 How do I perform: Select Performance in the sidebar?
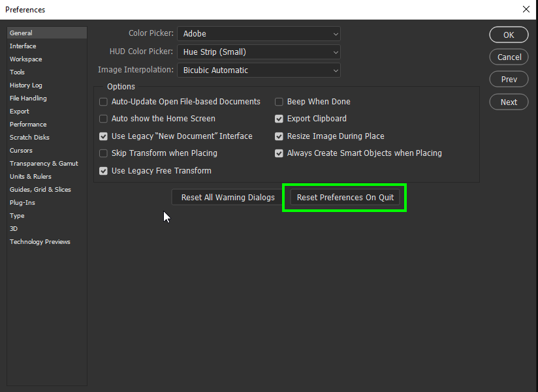tap(28, 124)
